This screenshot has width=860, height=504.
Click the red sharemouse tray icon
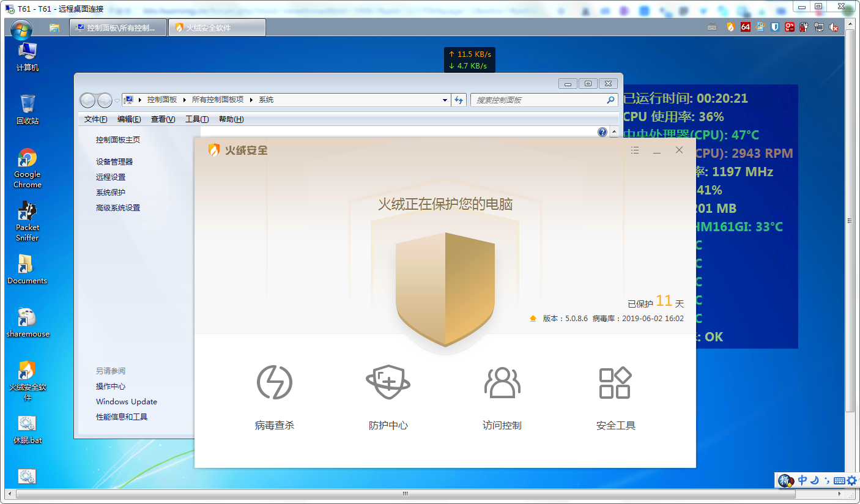pyautogui.click(x=790, y=27)
